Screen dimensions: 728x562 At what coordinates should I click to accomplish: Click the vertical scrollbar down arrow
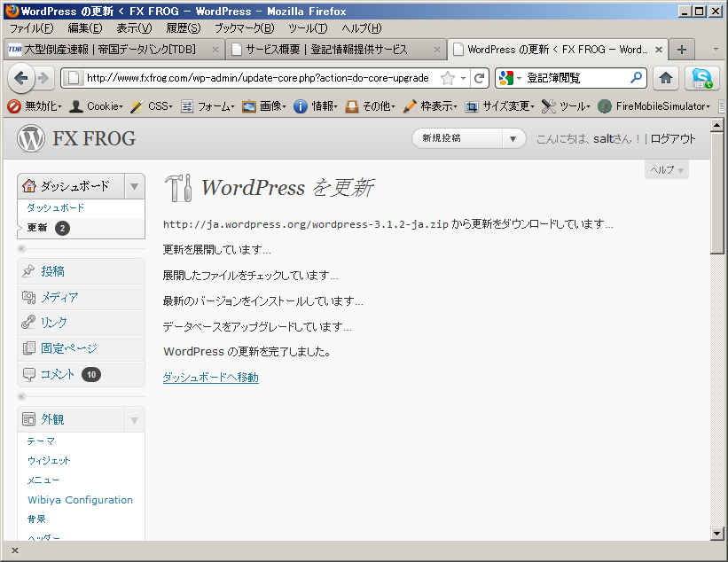717,534
